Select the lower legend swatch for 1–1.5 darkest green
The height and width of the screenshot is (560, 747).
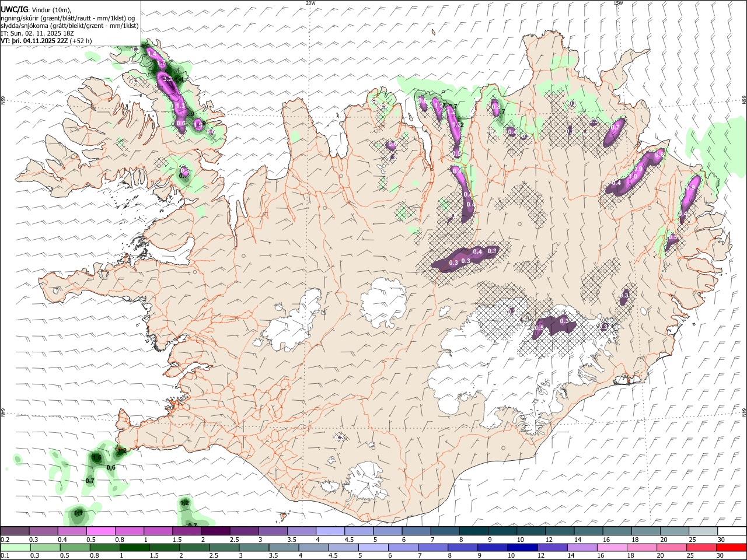click(135, 548)
